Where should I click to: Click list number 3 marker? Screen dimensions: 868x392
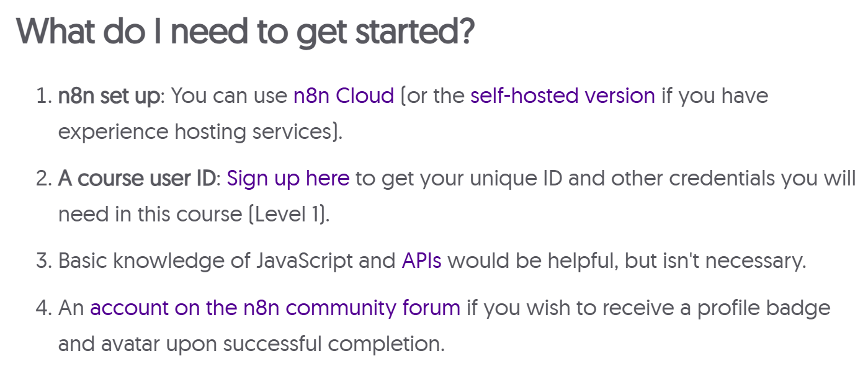[x=43, y=261]
